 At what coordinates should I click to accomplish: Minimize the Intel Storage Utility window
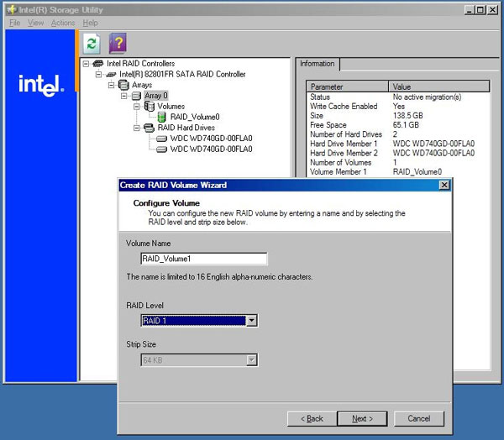[x=470, y=10]
